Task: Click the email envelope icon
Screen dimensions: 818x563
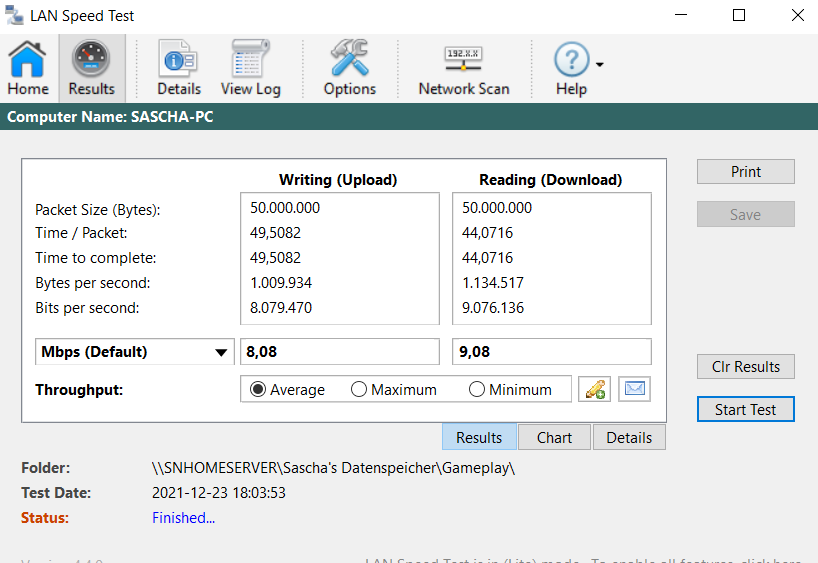Action: tap(634, 389)
